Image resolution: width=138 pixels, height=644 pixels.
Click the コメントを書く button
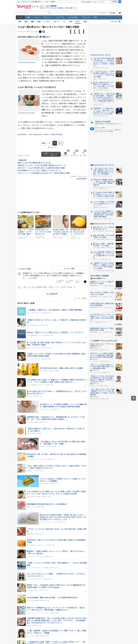pos(69,269)
